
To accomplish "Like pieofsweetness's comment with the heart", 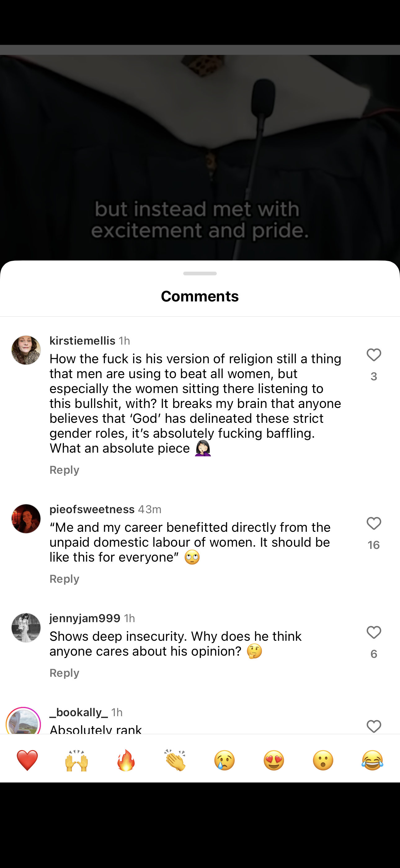I will pos(374,524).
